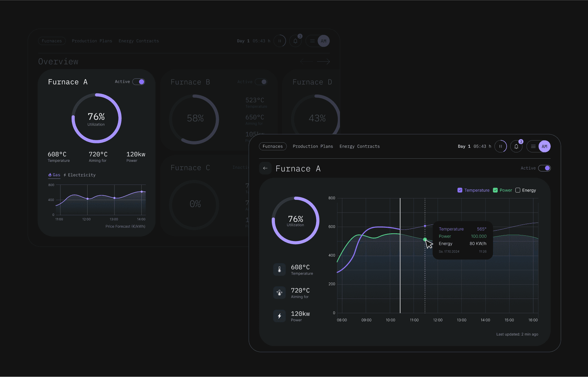Click green Power data point on chart
The height and width of the screenshot is (377, 588).
click(x=425, y=239)
